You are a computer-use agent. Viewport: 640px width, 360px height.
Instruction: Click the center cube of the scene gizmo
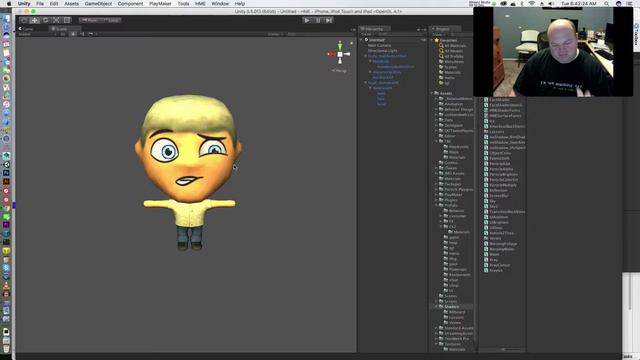[x=340, y=54]
